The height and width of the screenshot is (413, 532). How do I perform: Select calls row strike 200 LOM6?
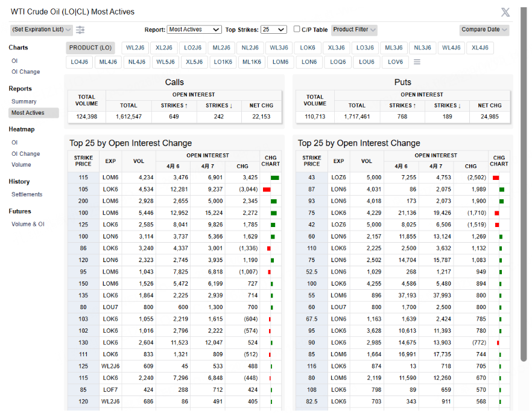pyautogui.click(x=174, y=201)
